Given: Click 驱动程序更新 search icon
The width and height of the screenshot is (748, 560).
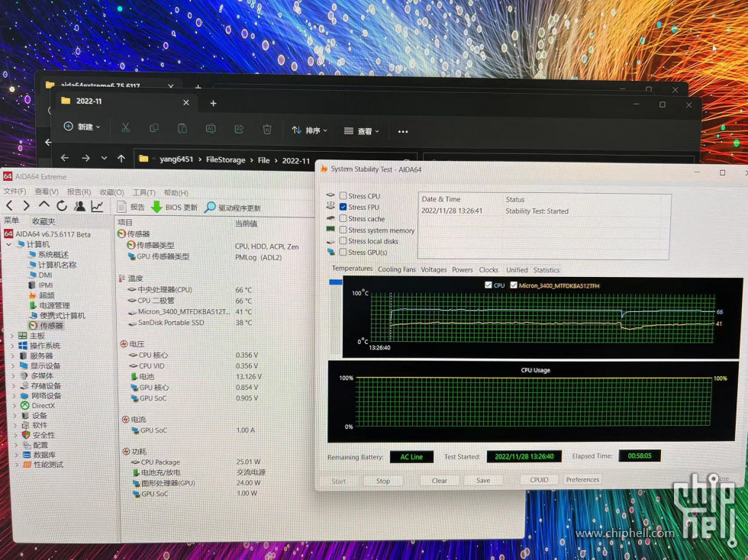Looking at the screenshot, I should (210, 208).
